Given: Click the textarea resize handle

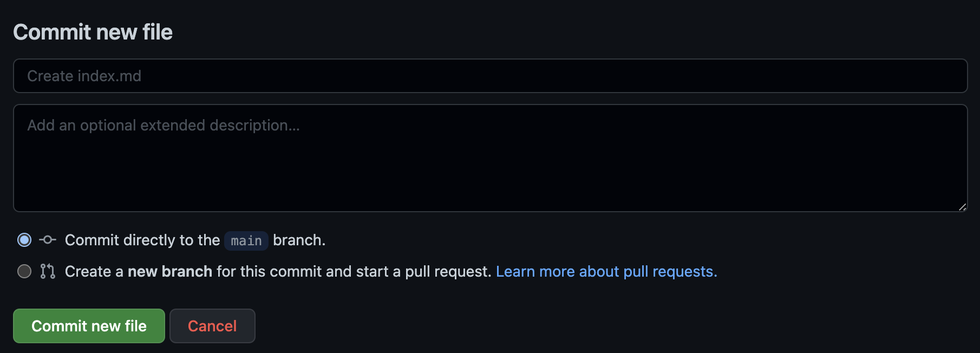Looking at the screenshot, I should [963, 206].
